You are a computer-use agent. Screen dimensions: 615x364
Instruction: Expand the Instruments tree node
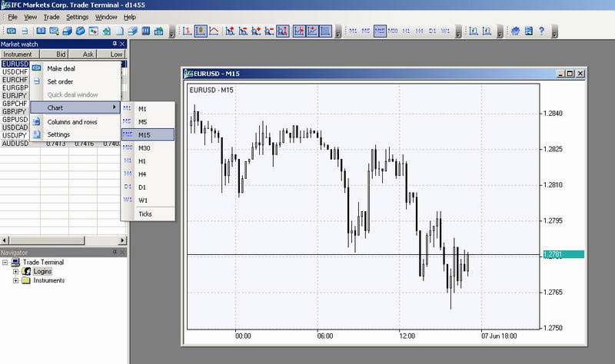[16, 280]
